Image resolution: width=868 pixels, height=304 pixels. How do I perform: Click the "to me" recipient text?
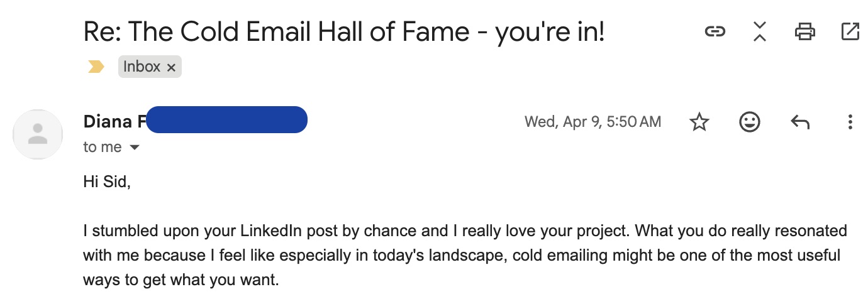click(103, 147)
